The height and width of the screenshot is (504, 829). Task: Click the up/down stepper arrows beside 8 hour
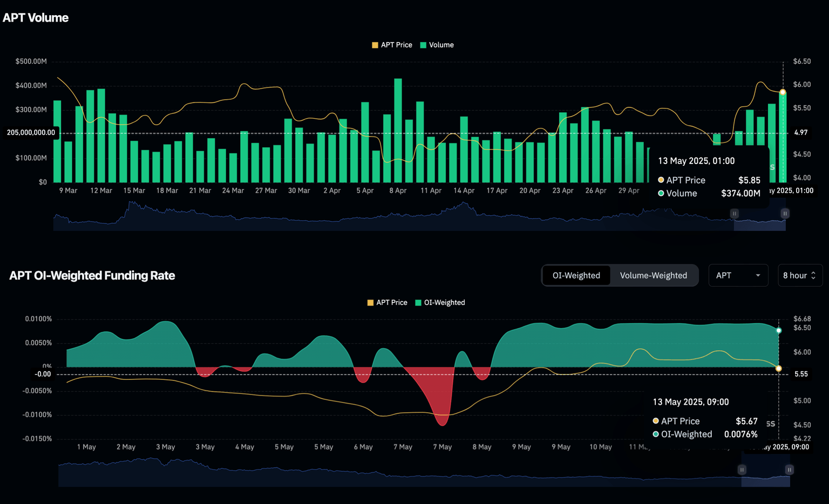pos(814,275)
